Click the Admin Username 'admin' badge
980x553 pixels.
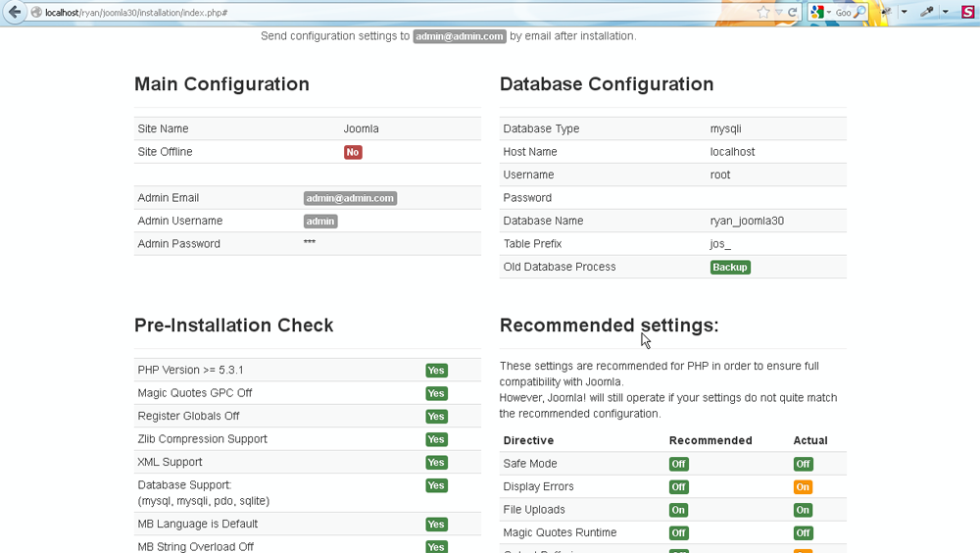320,222
